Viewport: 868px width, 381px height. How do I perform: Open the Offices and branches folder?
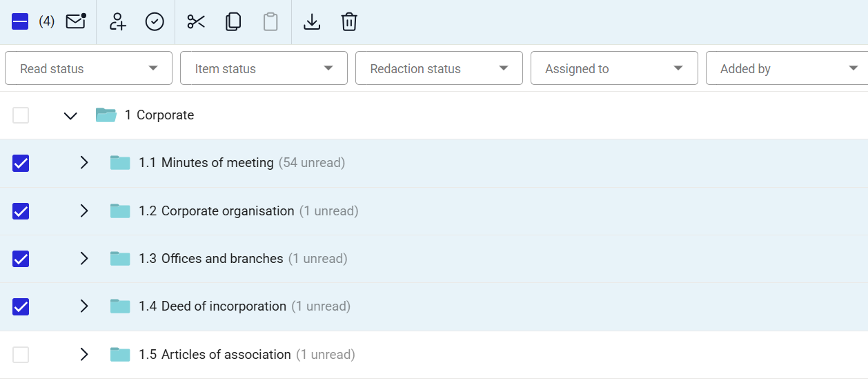pos(210,259)
